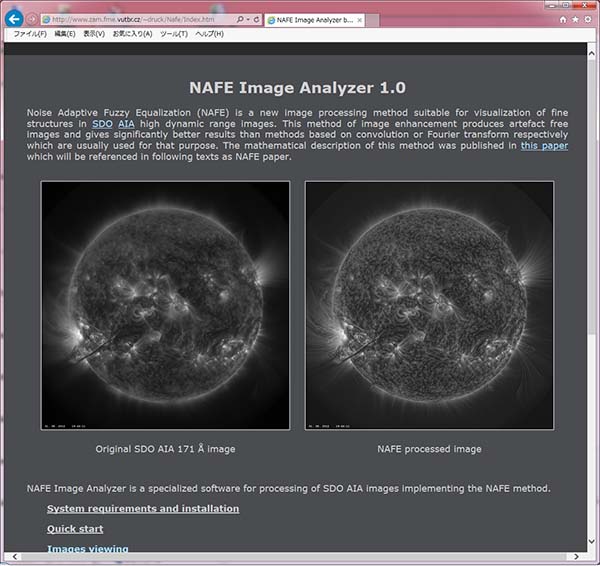Click the browser Forward arrow button
600x566 pixels.
pyautogui.click(x=33, y=19)
